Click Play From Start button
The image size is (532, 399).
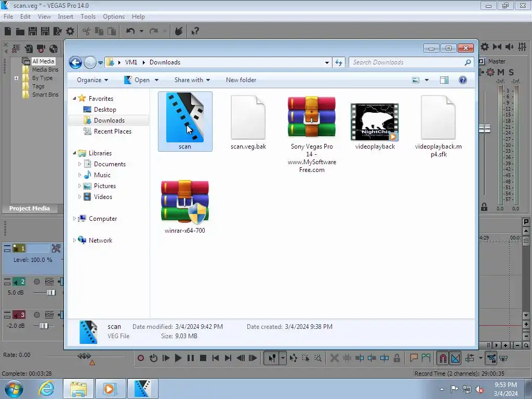[x=166, y=358]
